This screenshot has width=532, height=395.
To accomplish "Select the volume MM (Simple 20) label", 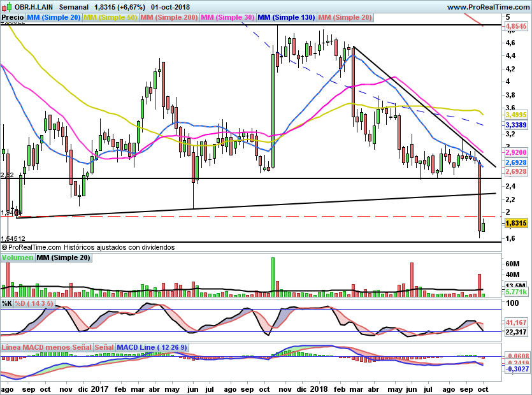I will point(64,257).
